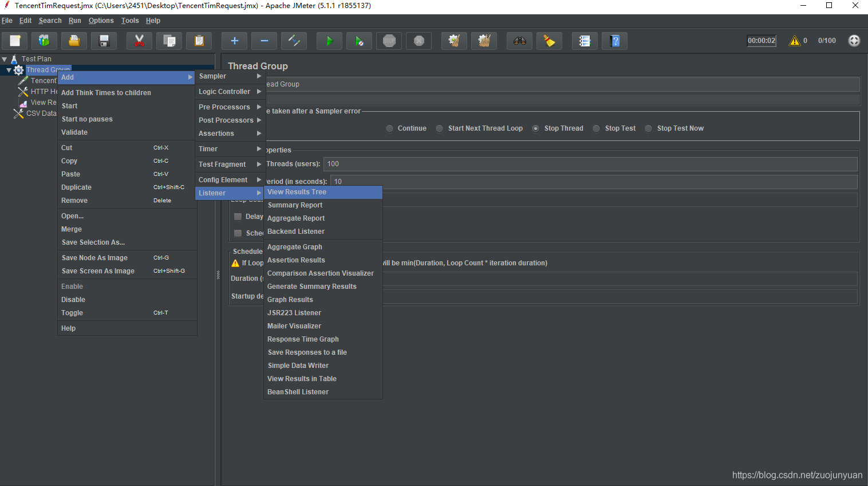Open the Logic Controller submenu
868x486 pixels.
point(230,92)
